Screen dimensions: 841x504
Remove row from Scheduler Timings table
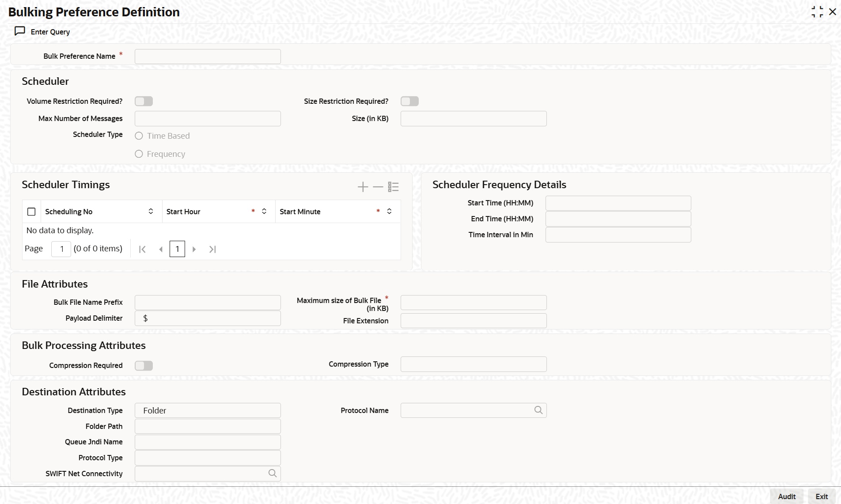(378, 187)
